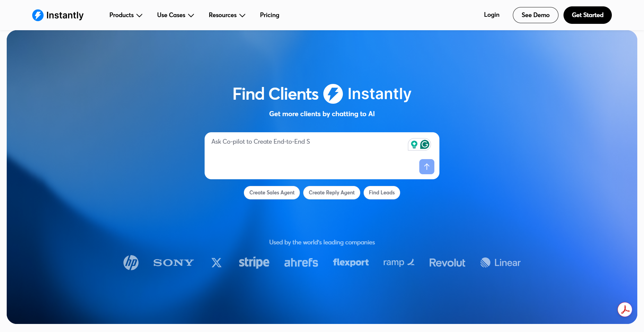
Task: Click the Instantly lightning bolt logo
Action: click(x=38, y=15)
